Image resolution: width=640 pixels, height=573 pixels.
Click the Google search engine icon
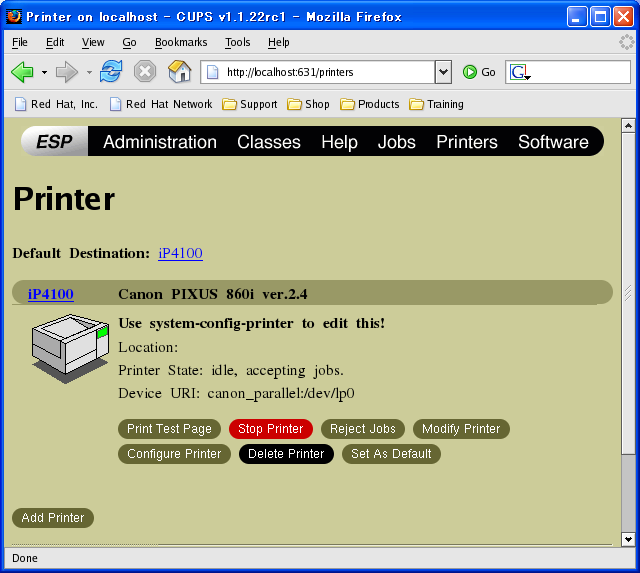[x=518, y=72]
